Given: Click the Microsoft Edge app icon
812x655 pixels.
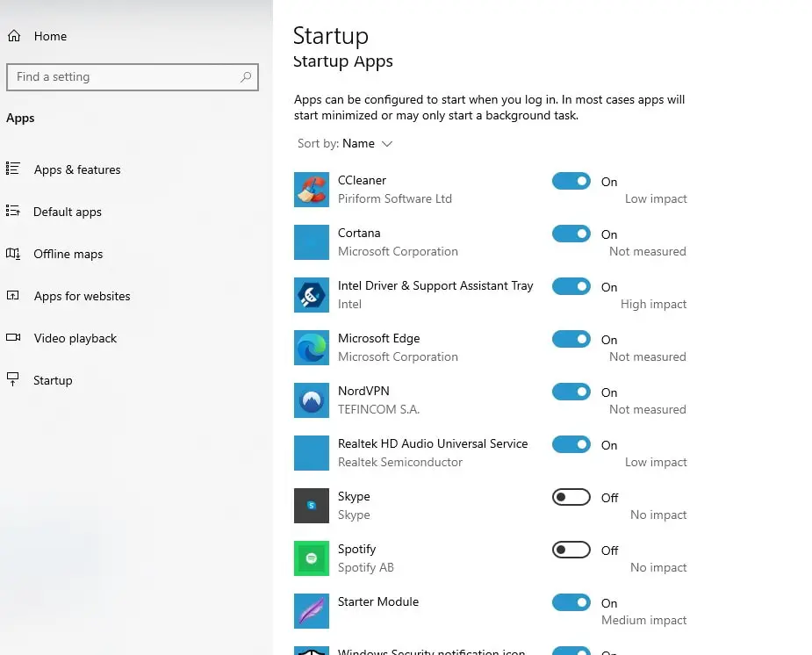Looking at the screenshot, I should pyautogui.click(x=312, y=348).
